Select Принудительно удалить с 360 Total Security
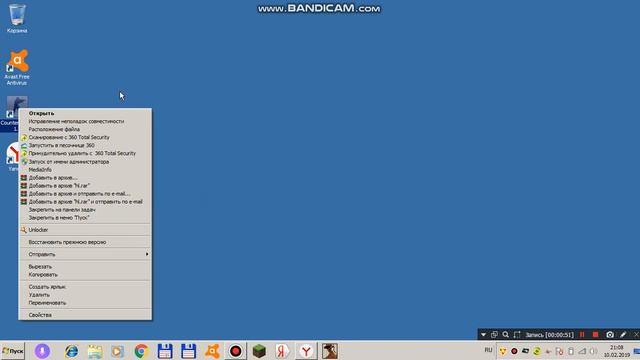640x360 pixels. [85, 153]
